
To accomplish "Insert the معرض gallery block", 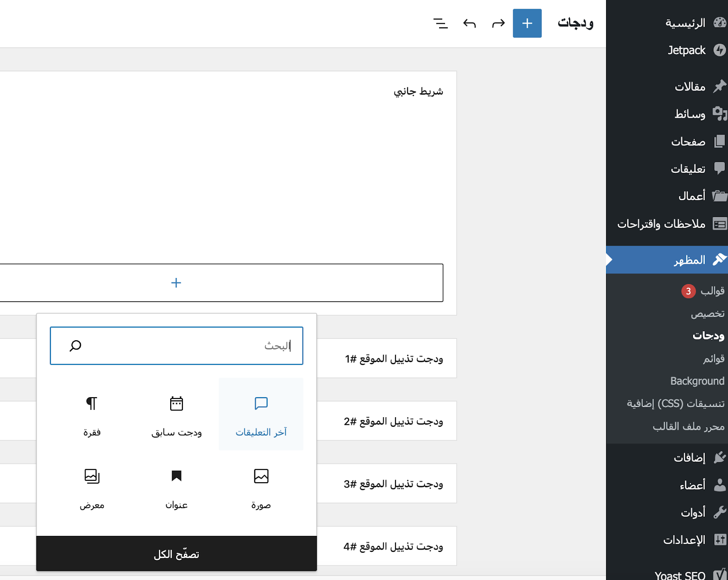I will 92,487.
